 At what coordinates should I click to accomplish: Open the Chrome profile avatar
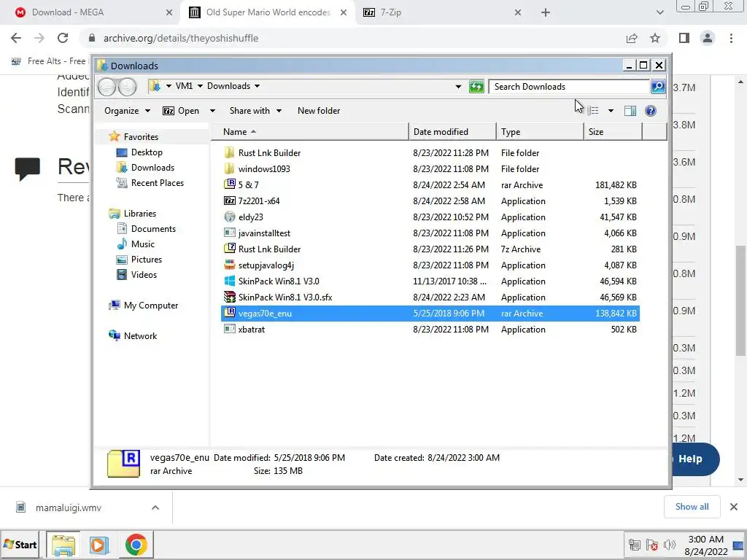708,38
